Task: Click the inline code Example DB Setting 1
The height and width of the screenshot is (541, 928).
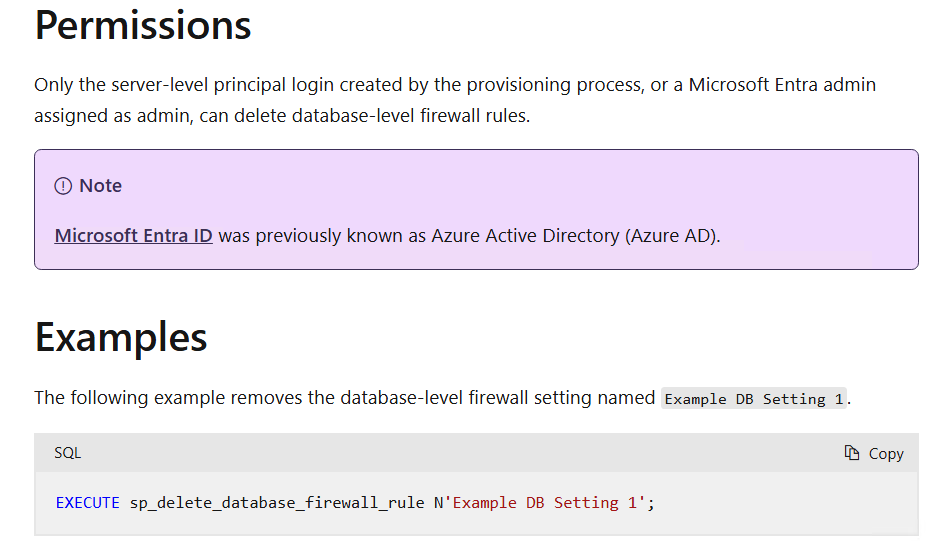Action: coord(754,398)
